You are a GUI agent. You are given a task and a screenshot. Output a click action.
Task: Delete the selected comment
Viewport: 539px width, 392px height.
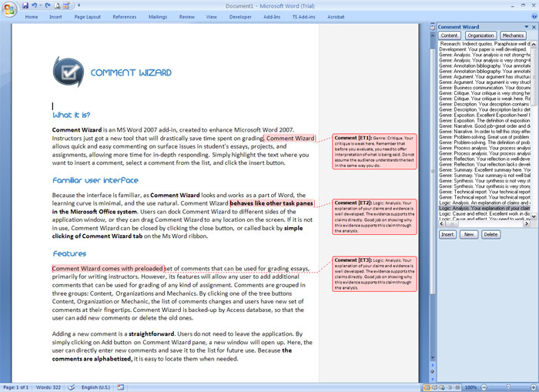[x=490, y=235]
